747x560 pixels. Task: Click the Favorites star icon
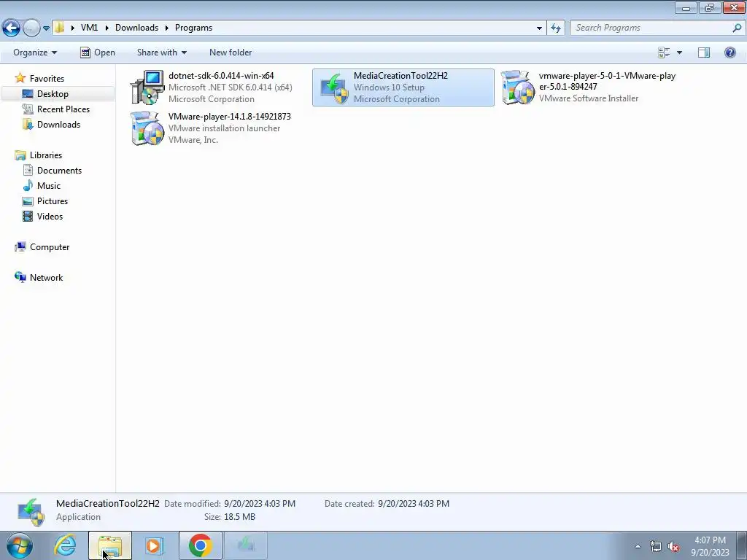point(20,78)
